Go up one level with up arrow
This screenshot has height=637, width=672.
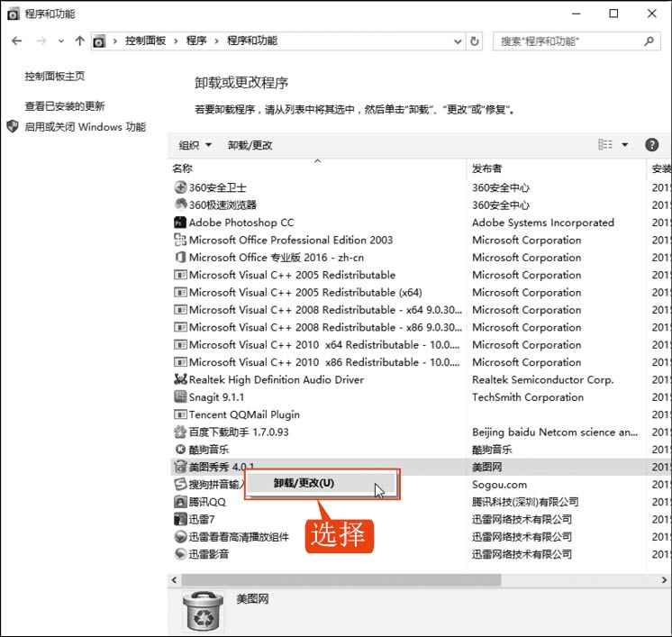click(79, 41)
